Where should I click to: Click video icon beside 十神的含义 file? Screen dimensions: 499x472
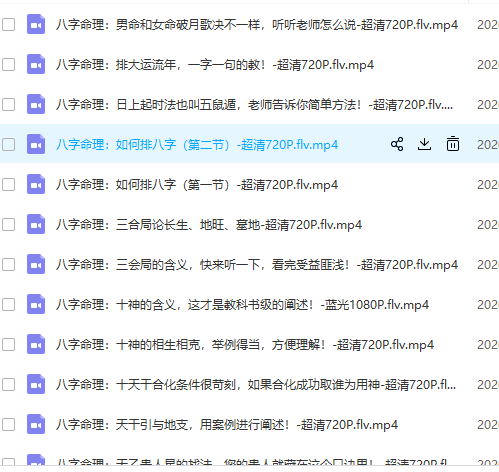(36, 304)
